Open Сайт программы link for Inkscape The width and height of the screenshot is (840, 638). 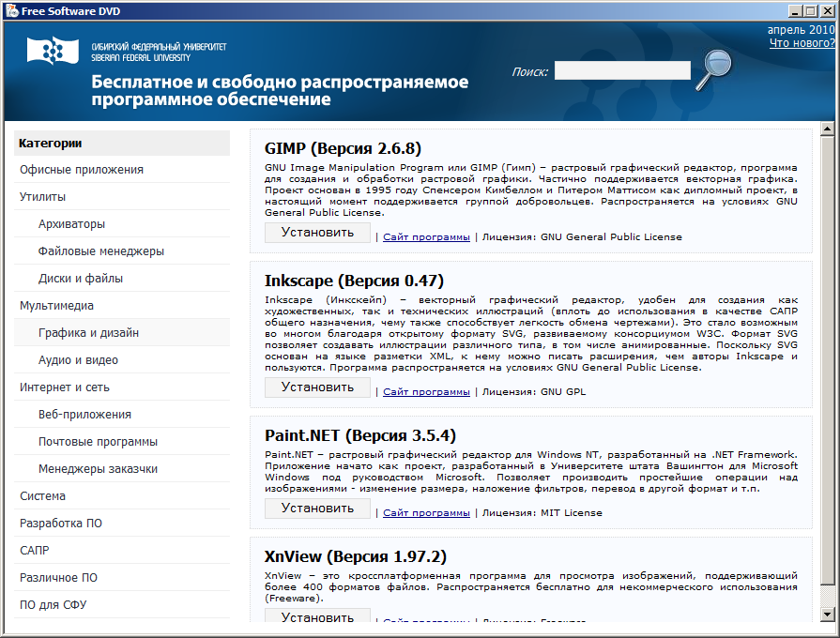click(x=426, y=392)
